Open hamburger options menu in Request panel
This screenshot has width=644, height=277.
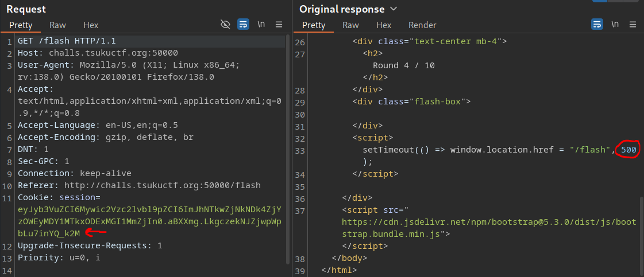(279, 25)
